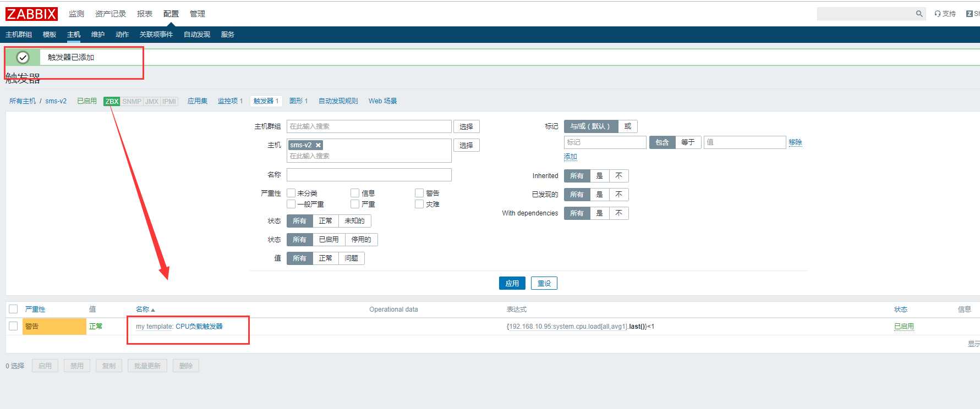Click the JMX availability badge
Image resolution: width=980 pixels, height=409 pixels.
[152, 101]
